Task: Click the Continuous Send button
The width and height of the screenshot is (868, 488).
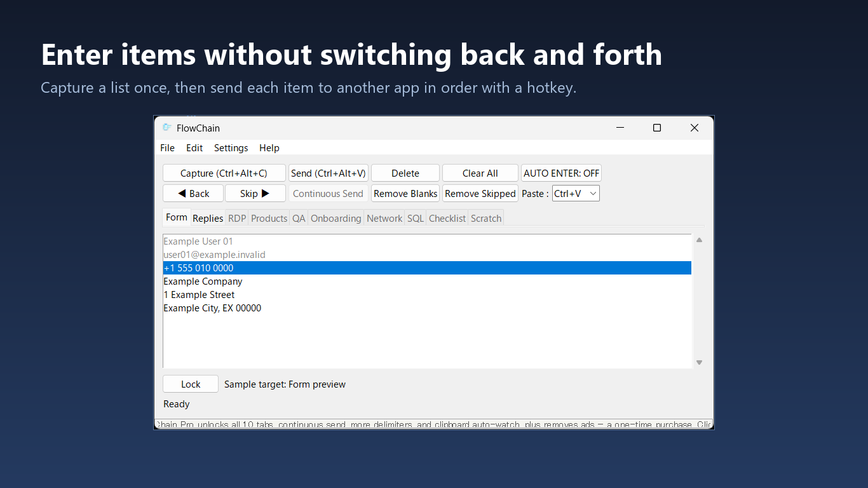Action: [x=329, y=194]
